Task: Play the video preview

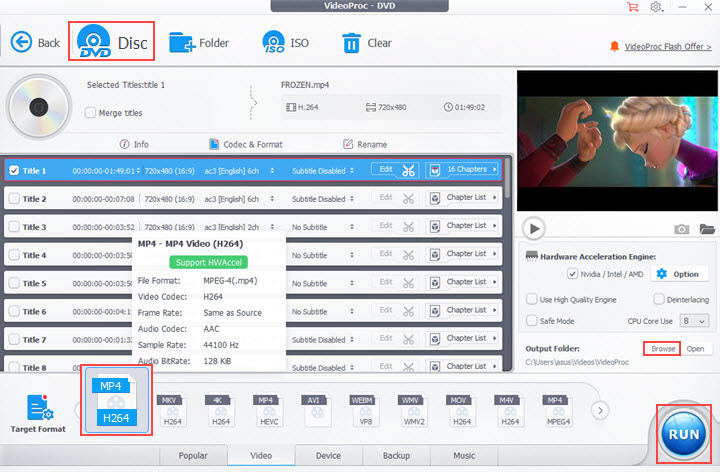Action: tap(534, 228)
